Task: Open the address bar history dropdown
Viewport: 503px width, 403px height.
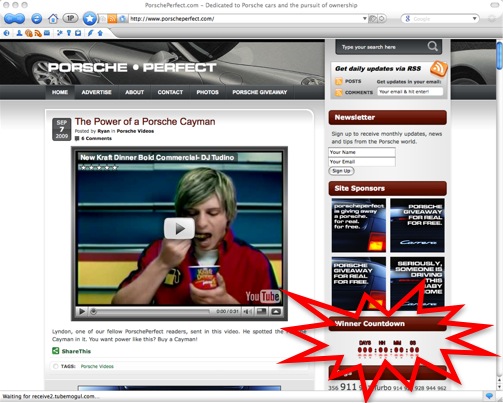Action: pos(365,19)
